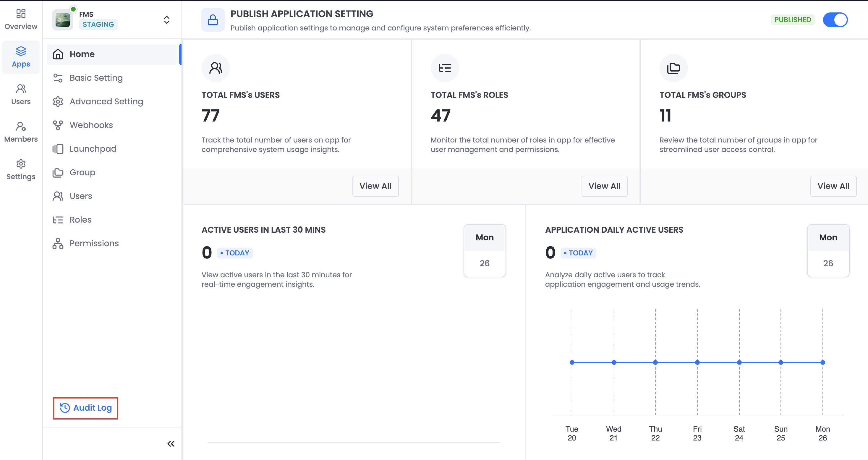Viewport: 868px width, 460px height.
Task: Open the Launchpad section
Action: point(93,149)
